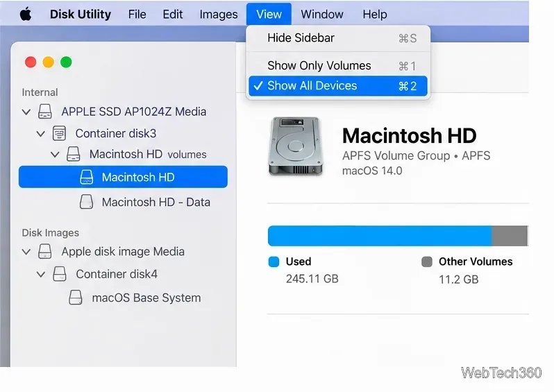Click Macintosh HD - Data volume icon
Image resolution: width=554 pixels, height=392 pixels.
coord(87,202)
